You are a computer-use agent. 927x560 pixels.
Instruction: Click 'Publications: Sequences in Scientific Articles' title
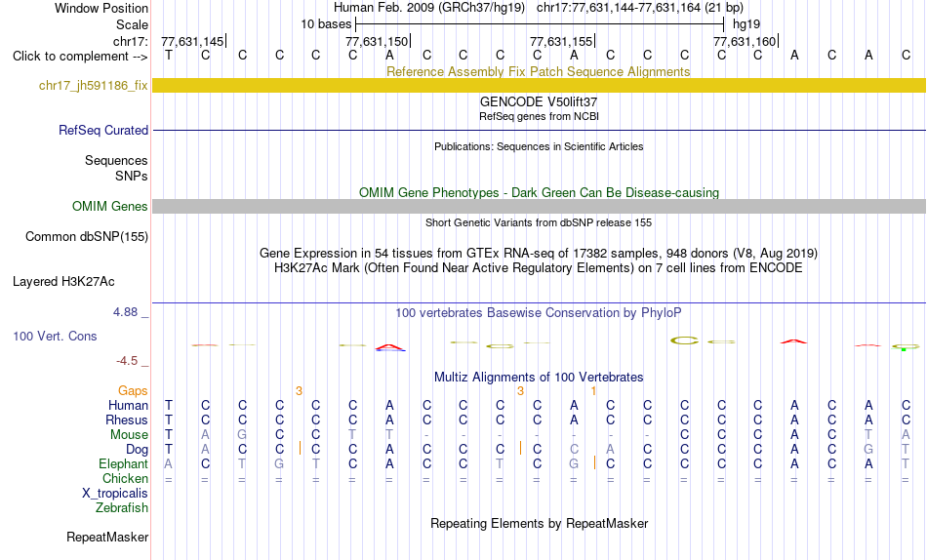tap(539, 146)
